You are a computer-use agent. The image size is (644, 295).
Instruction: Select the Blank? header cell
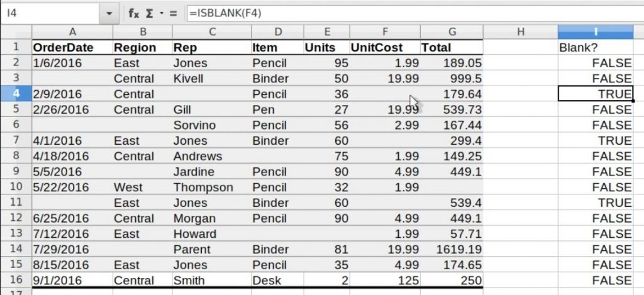pos(595,47)
